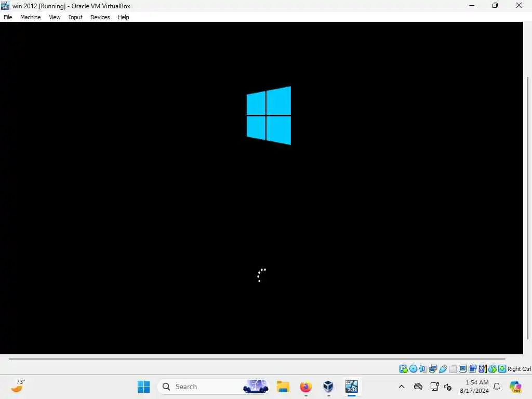Minimize the VirtualBox window
Image resolution: width=532 pixels, height=399 pixels.
[x=472, y=5]
